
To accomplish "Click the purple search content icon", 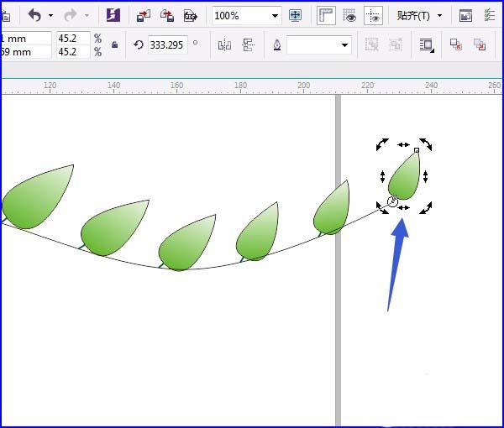I will [113, 15].
